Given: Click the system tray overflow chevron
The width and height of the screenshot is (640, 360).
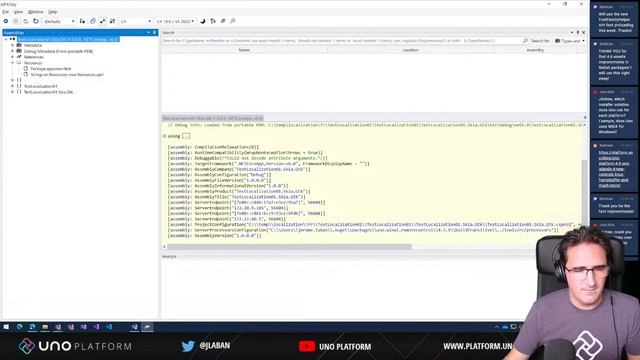Looking at the screenshot, I should pyautogui.click(x=497, y=327).
